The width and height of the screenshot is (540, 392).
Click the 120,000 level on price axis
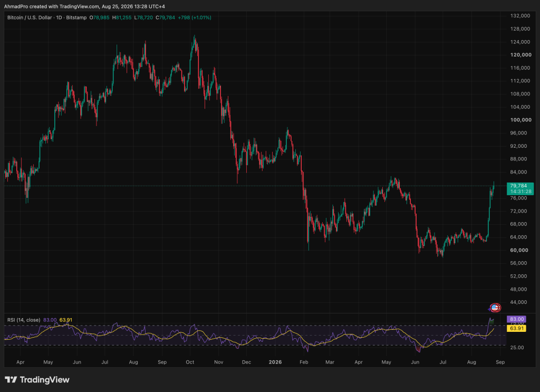(x=520, y=55)
